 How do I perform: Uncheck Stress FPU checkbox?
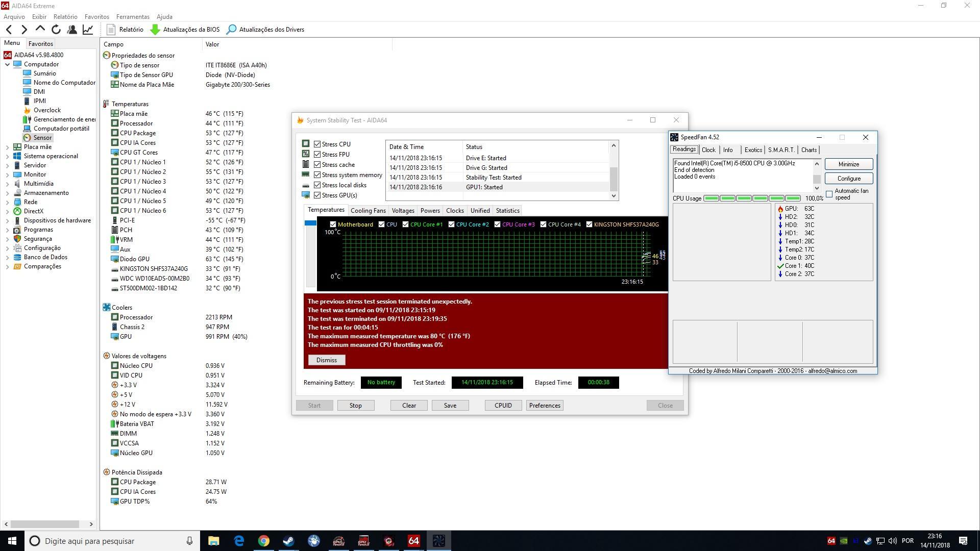(x=317, y=155)
